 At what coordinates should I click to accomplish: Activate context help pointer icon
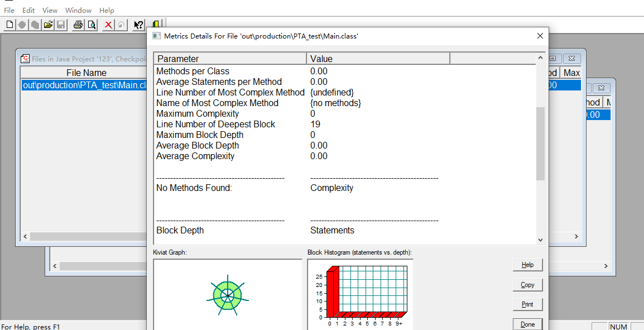[x=139, y=25]
